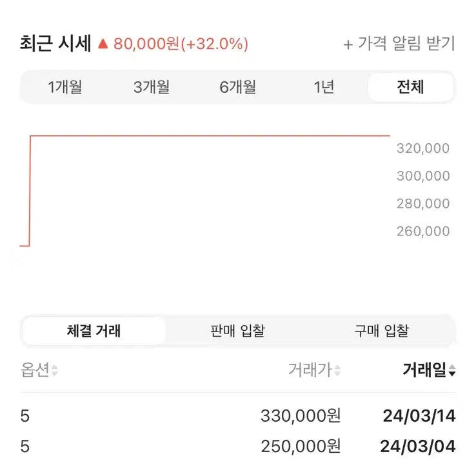Toggle 거래일 sort order arrow
Viewport: 476px width, 476px height.
(x=452, y=371)
